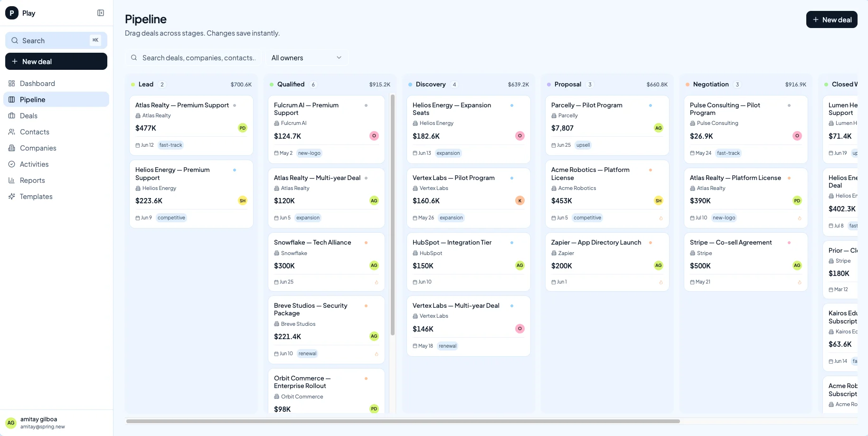Screen dimensions: 868x436
Task: Click the flame icon on Atlas Realty Platform License
Action: click(x=800, y=218)
